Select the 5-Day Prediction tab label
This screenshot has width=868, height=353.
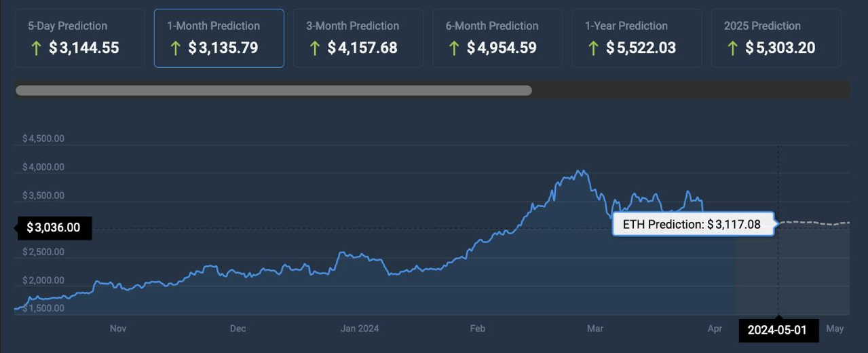pos(67,26)
